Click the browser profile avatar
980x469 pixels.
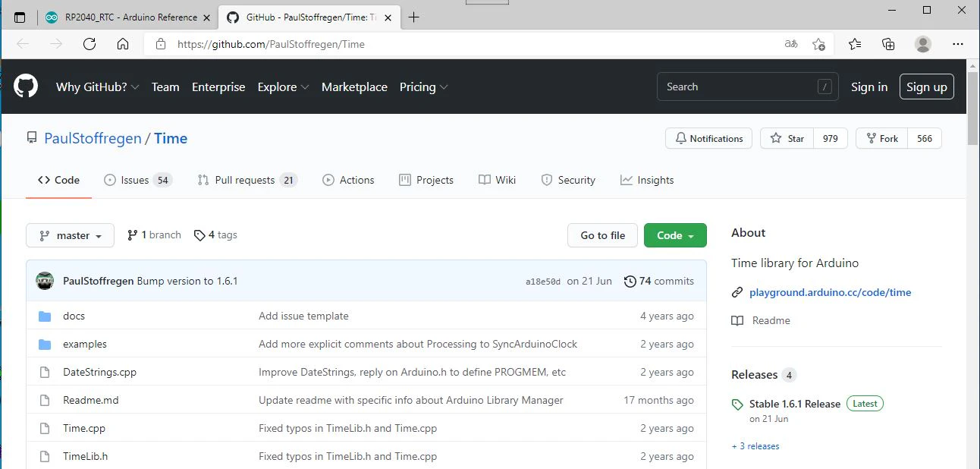(923, 44)
